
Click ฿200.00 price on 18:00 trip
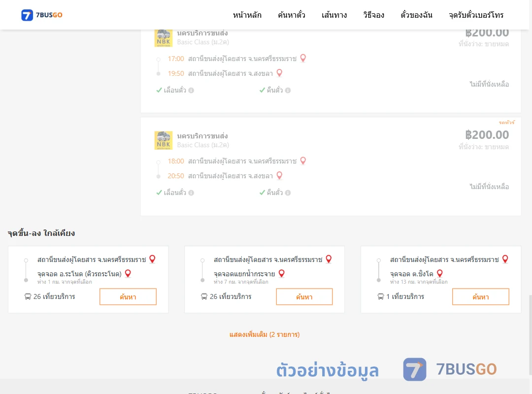pyautogui.click(x=487, y=135)
